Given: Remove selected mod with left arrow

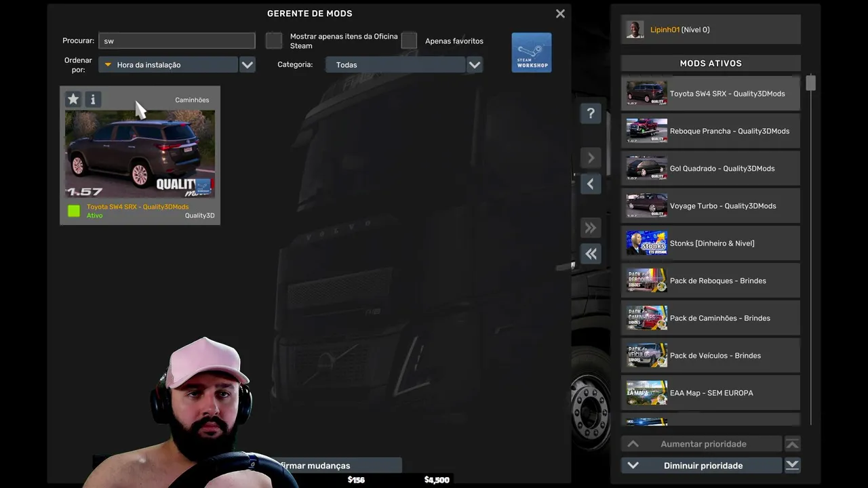Looking at the screenshot, I should pos(591,184).
